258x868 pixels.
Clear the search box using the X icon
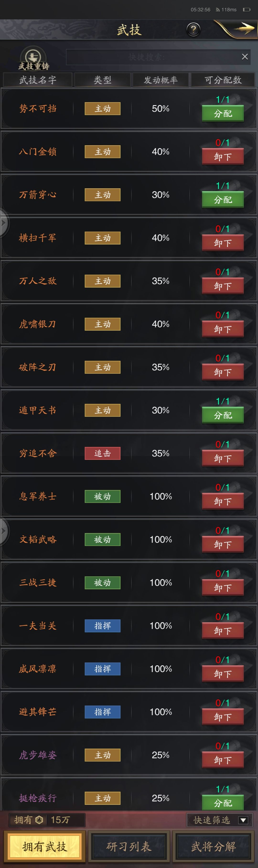point(245,57)
